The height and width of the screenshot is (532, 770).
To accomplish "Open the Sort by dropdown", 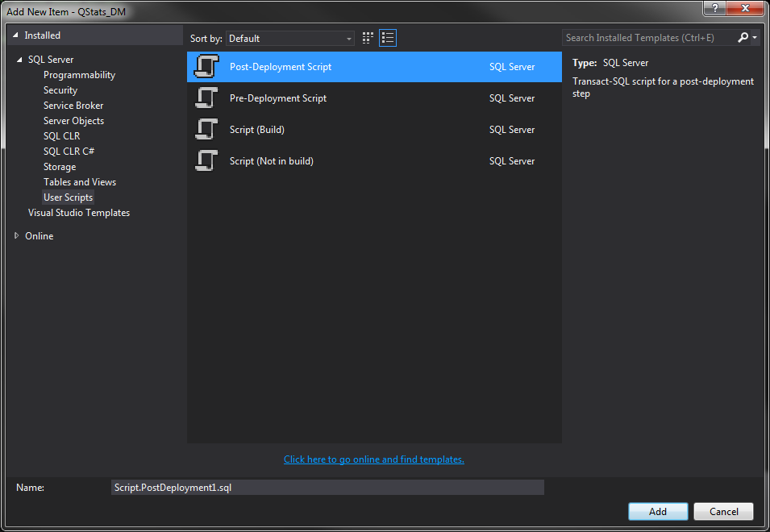I will (x=290, y=39).
